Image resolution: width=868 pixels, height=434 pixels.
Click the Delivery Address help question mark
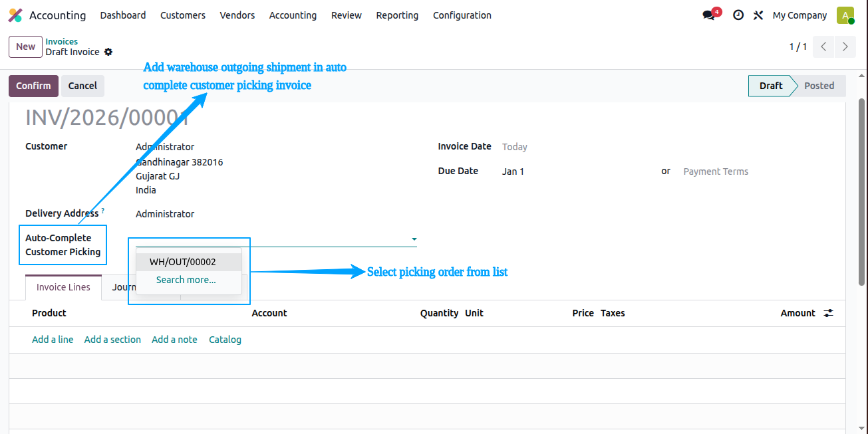(x=102, y=211)
